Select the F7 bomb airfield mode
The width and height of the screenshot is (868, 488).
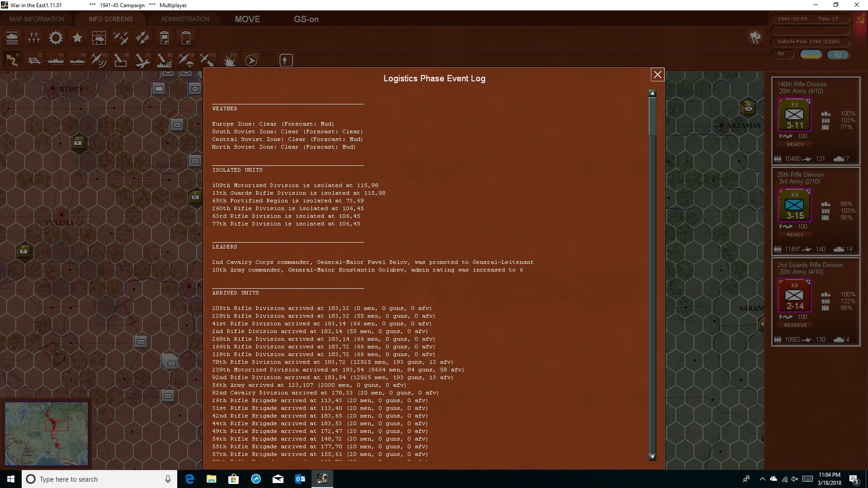pyautogui.click(x=142, y=60)
